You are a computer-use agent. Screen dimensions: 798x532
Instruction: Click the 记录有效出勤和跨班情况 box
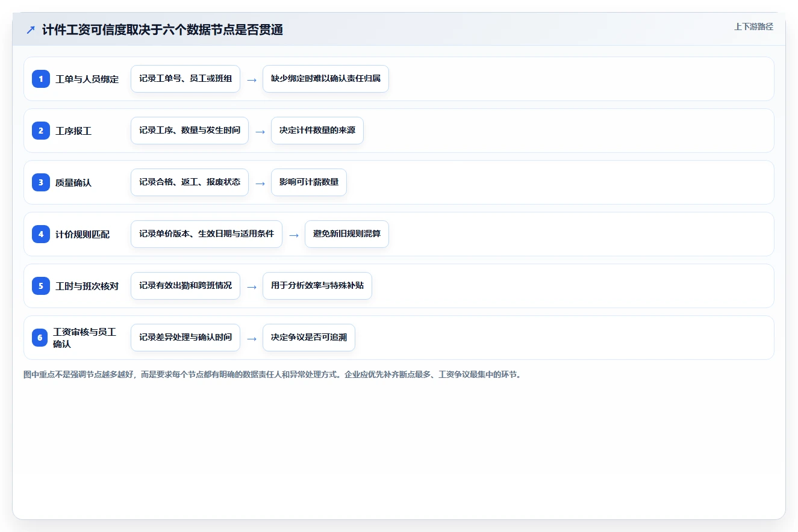(185, 286)
